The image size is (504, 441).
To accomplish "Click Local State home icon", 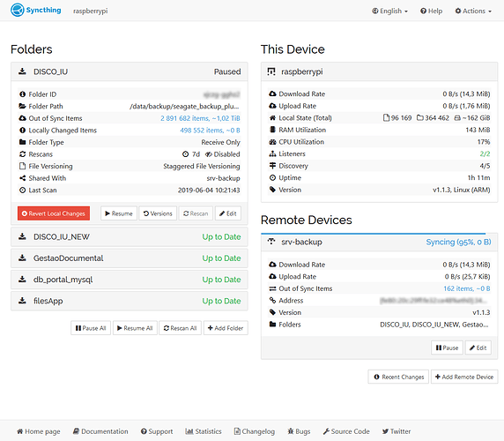I will click(x=272, y=117).
